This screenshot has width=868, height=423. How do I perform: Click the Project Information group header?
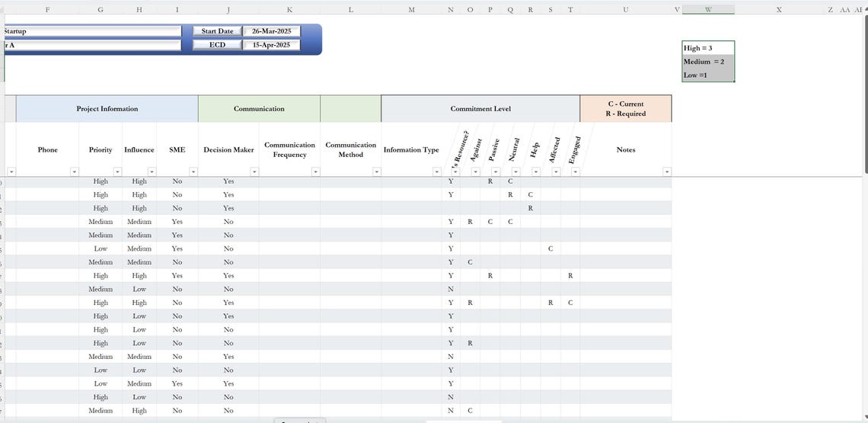(107, 109)
